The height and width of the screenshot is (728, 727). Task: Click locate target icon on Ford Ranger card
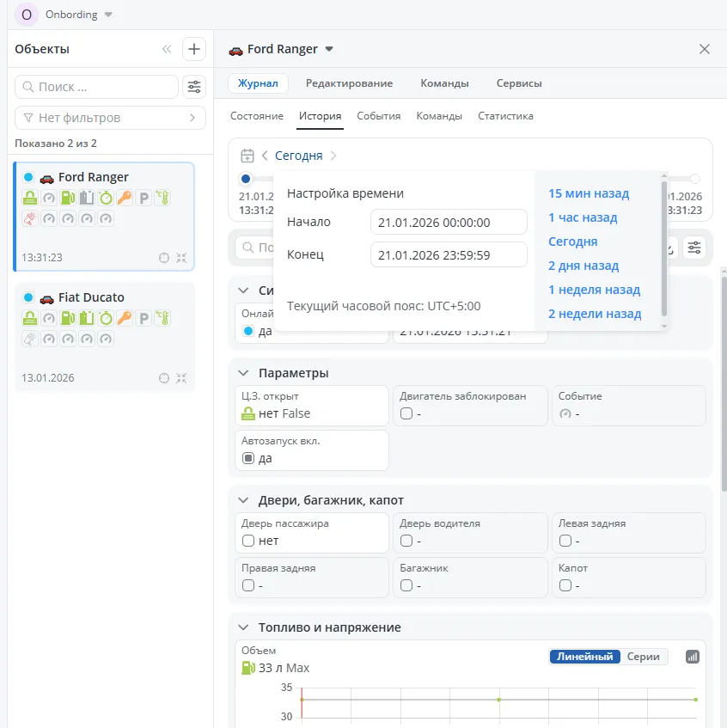[x=164, y=257]
